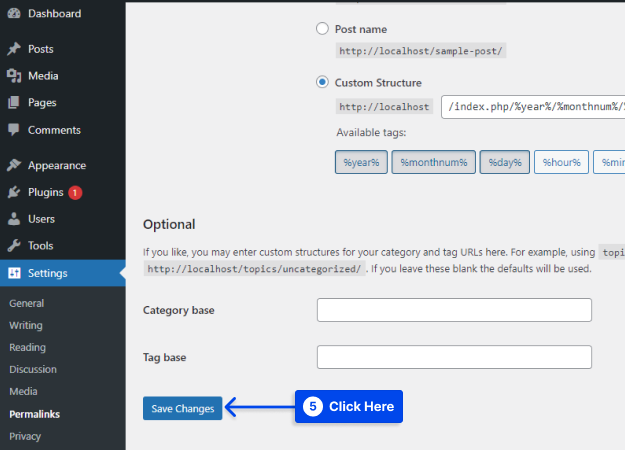
Task: Open the highlighted Settings menu
Action: (63, 273)
